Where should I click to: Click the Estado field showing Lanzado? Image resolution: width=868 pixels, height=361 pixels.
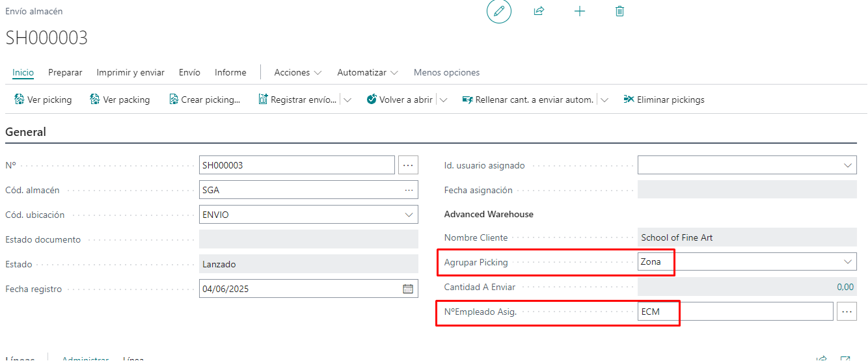coord(308,264)
